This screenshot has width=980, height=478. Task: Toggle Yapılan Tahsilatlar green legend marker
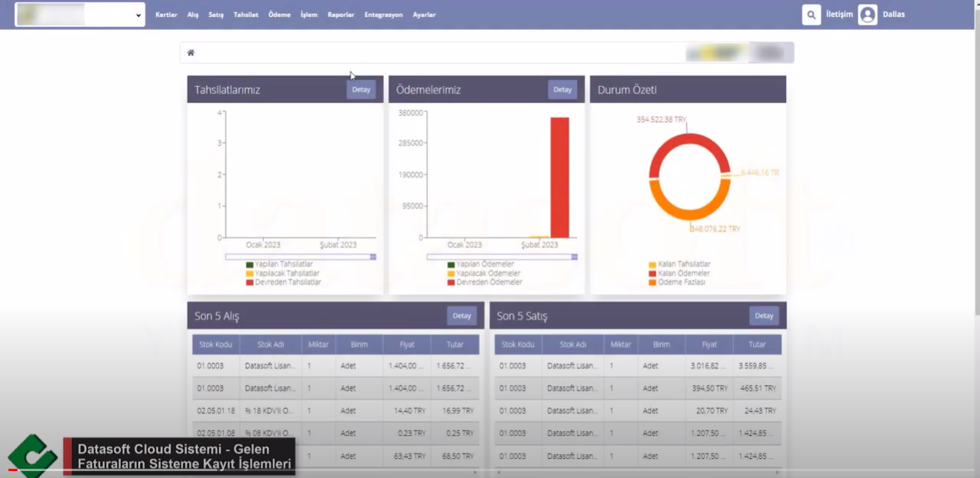[x=249, y=264]
